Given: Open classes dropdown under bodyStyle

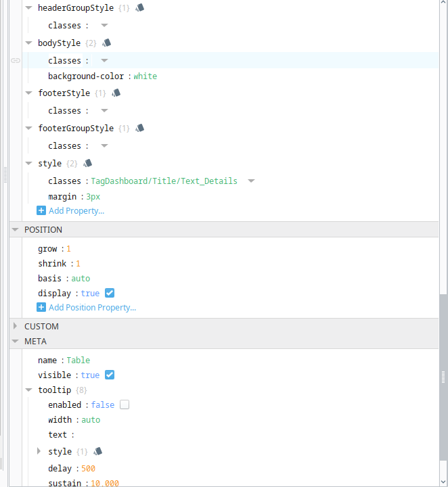Looking at the screenshot, I should [x=104, y=61].
